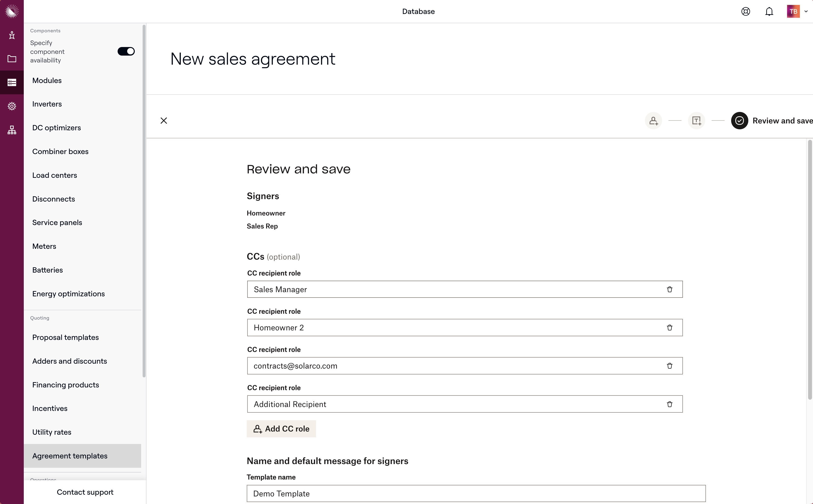Close the new sales agreement wizard
Image resolution: width=813 pixels, height=504 pixels.
(164, 121)
